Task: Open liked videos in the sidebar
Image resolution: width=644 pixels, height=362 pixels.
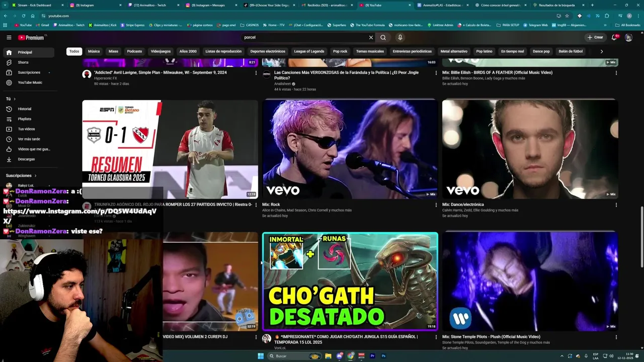Action: 28,149
